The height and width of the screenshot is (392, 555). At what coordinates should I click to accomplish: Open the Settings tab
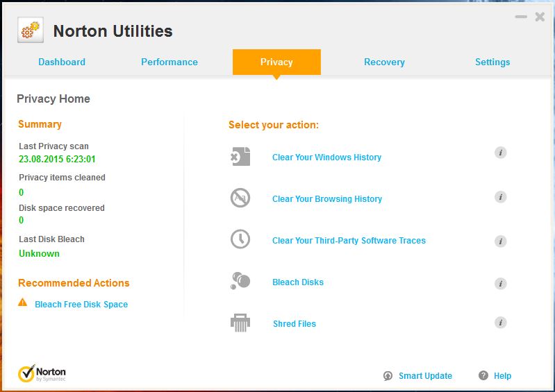tap(492, 62)
